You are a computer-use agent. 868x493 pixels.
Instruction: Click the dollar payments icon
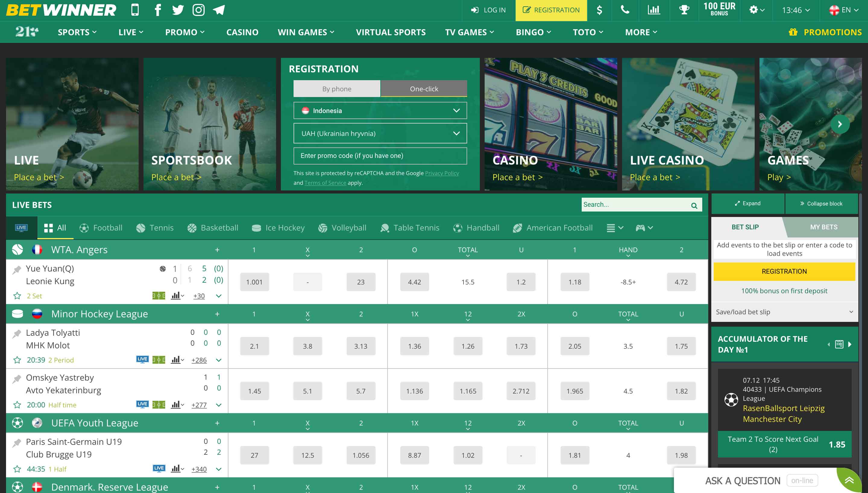pyautogui.click(x=599, y=10)
